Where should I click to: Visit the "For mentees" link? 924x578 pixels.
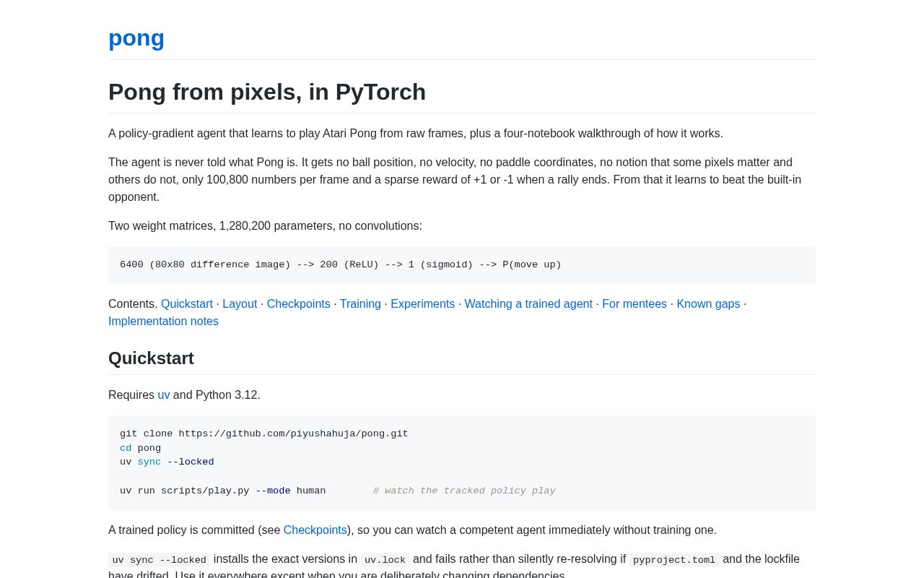pos(635,304)
